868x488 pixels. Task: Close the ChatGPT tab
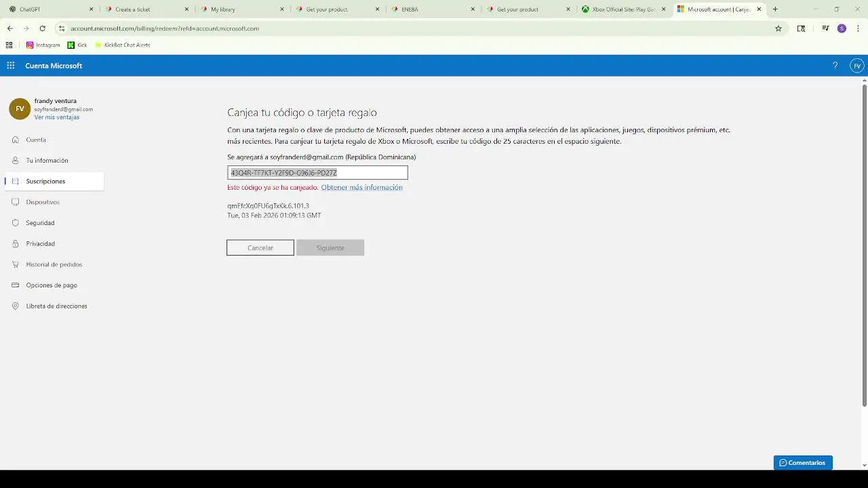pyautogui.click(x=92, y=9)
